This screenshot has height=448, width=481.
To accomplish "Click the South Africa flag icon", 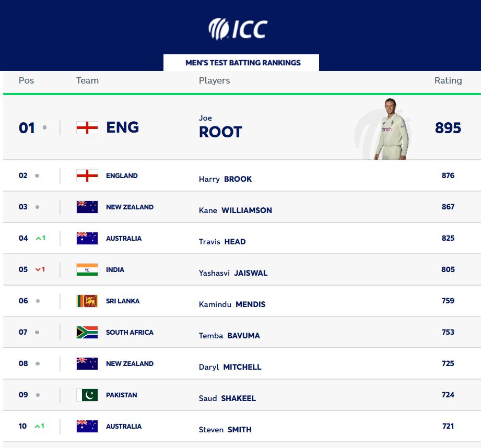I will (87, 332).
